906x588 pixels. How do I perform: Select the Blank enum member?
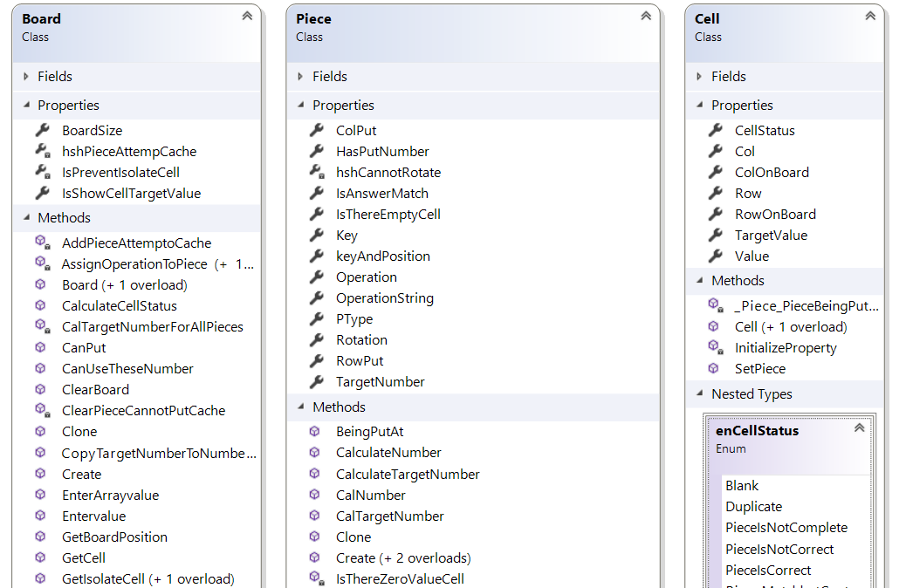tap(741, 486)
